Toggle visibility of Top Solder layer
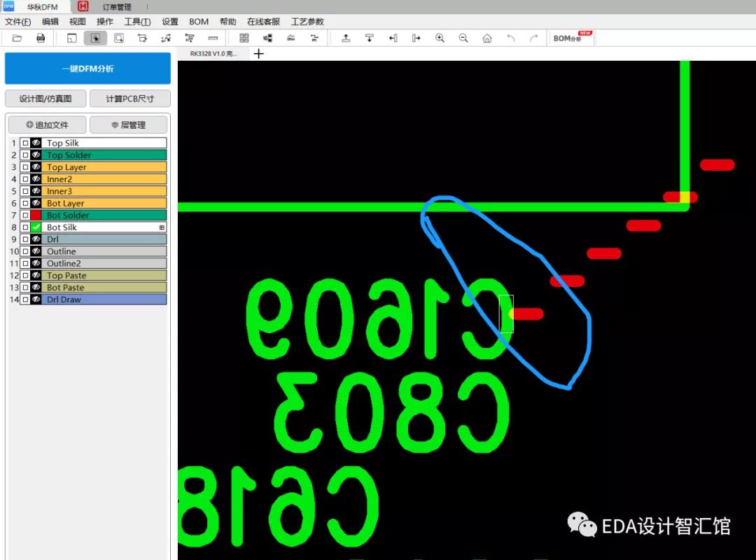 (x=36, y=155)
